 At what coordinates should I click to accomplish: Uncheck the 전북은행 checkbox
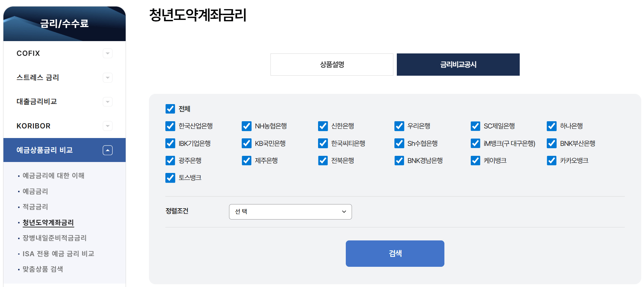coord(323,160)
